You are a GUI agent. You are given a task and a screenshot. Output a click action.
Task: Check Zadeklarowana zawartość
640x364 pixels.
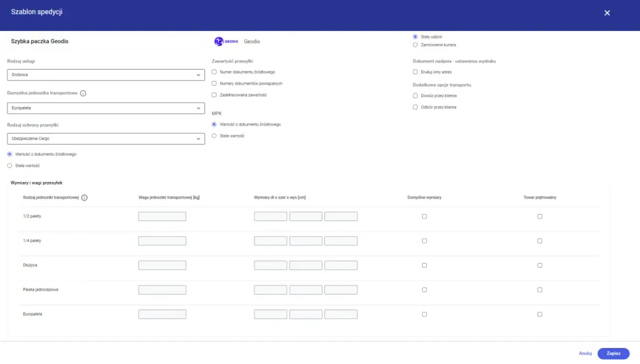point(214,95)
